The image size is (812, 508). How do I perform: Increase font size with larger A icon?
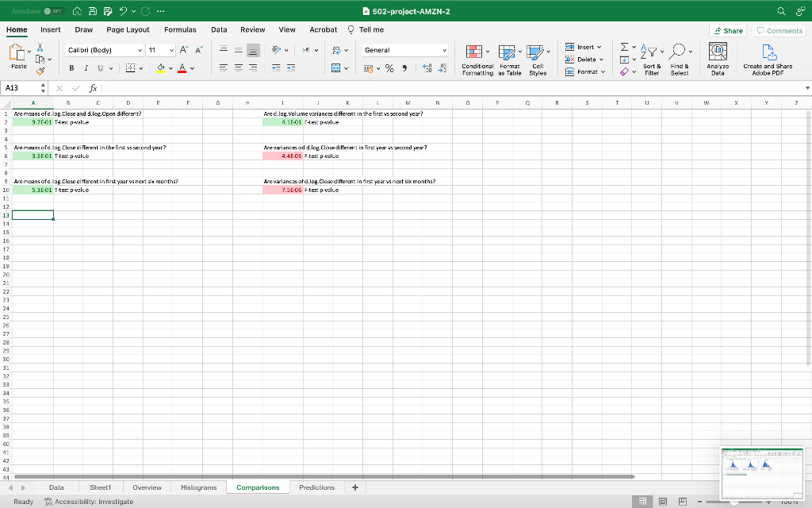[184, 50]
